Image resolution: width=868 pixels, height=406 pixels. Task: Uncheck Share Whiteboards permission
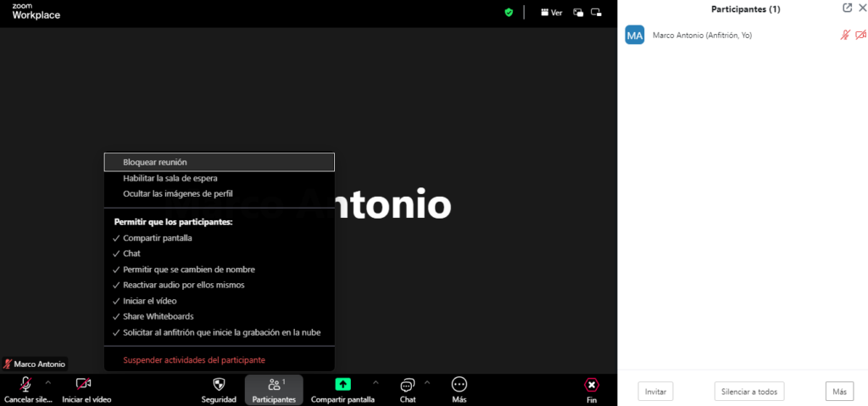159,316
